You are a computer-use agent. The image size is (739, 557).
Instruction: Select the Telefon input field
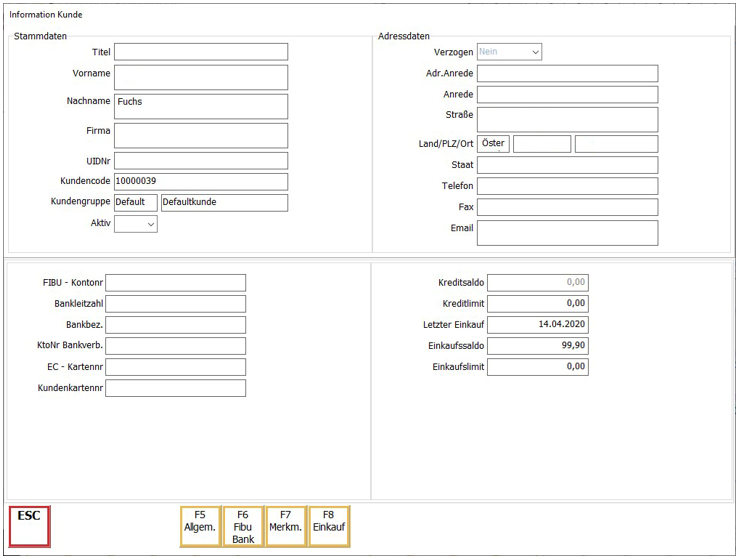[x=567, y=186]
